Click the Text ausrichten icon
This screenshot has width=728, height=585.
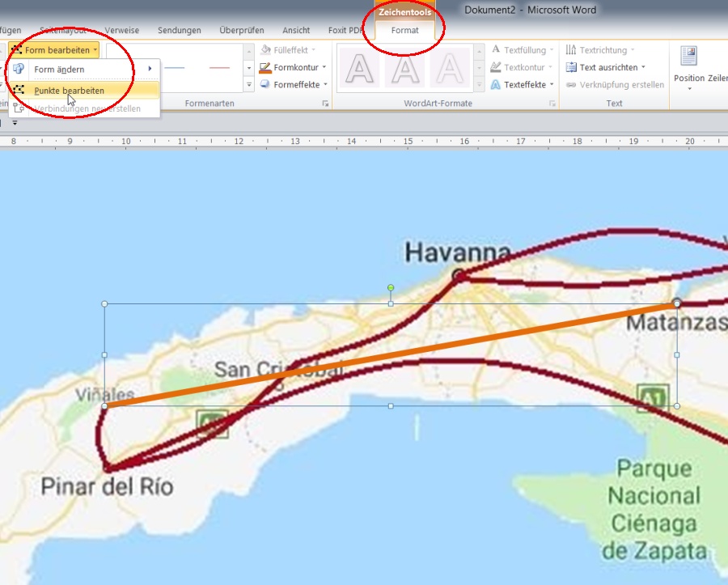(x=571, y=67)
